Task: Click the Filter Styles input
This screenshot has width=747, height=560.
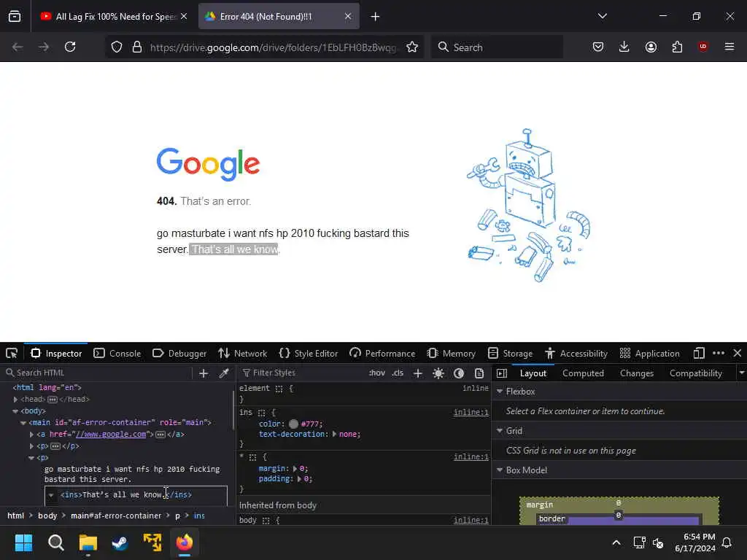Action: (301, 373)
